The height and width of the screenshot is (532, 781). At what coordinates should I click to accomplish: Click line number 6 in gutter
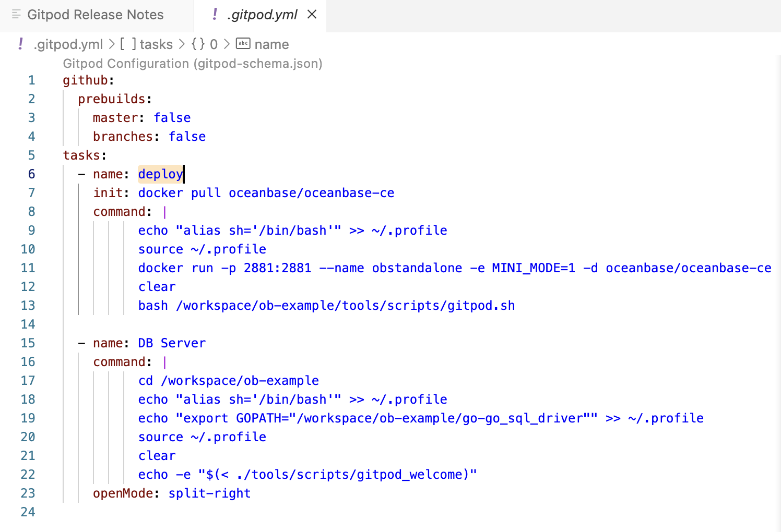[31, 174]
